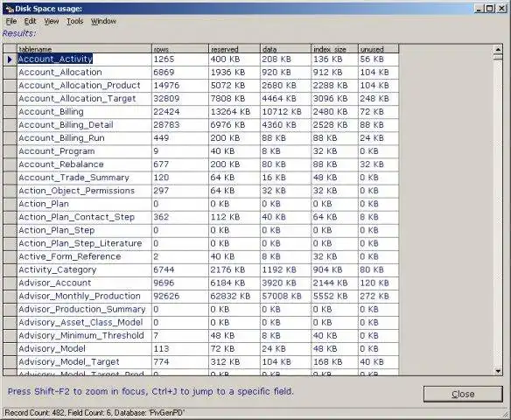Select the Account_Allocation table name
The height and width of the screenshot is (420, 511).
[x=60, y=72]
